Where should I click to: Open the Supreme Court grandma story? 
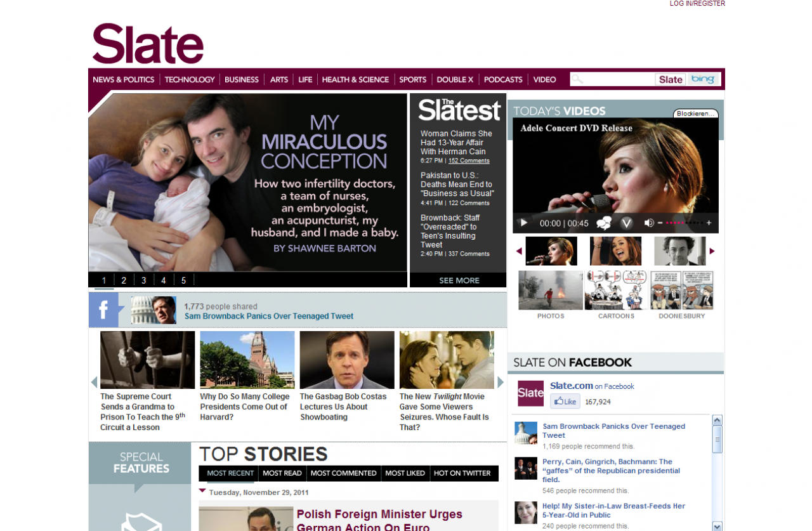click(x=143, y=412)
